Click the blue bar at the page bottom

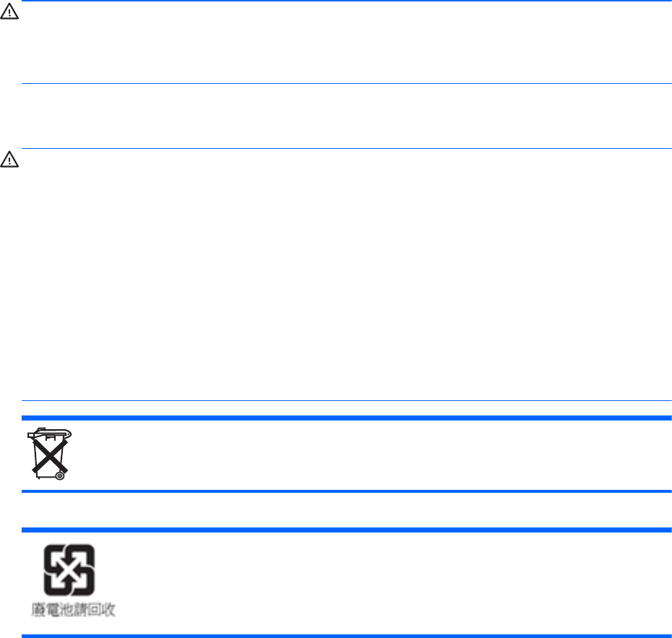click(x=347, y=636)
